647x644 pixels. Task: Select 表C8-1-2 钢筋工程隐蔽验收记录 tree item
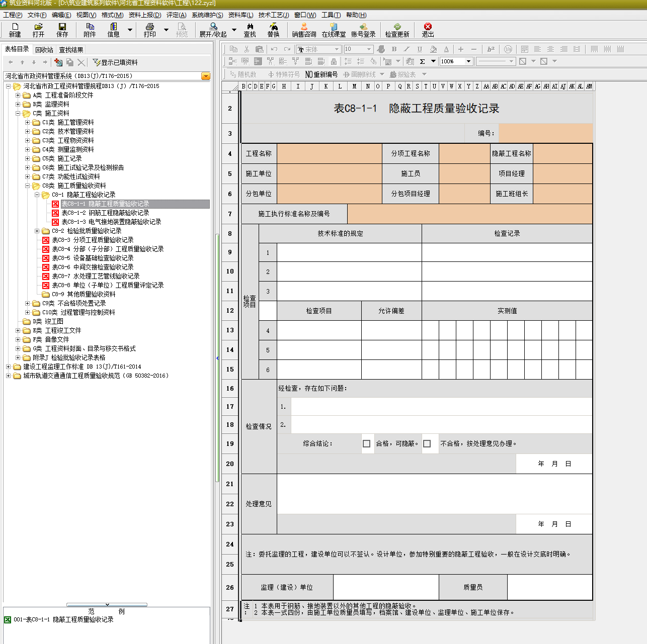[x=105, y=213]
